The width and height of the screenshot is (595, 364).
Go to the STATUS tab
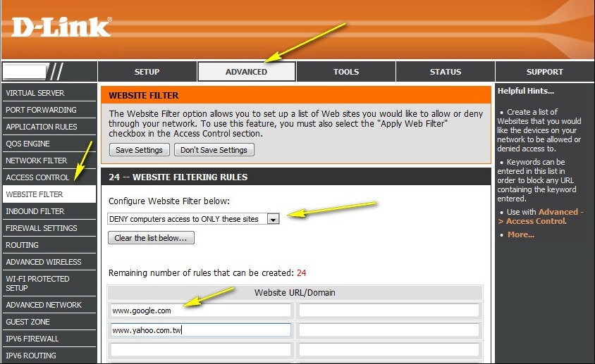(445, 72)
